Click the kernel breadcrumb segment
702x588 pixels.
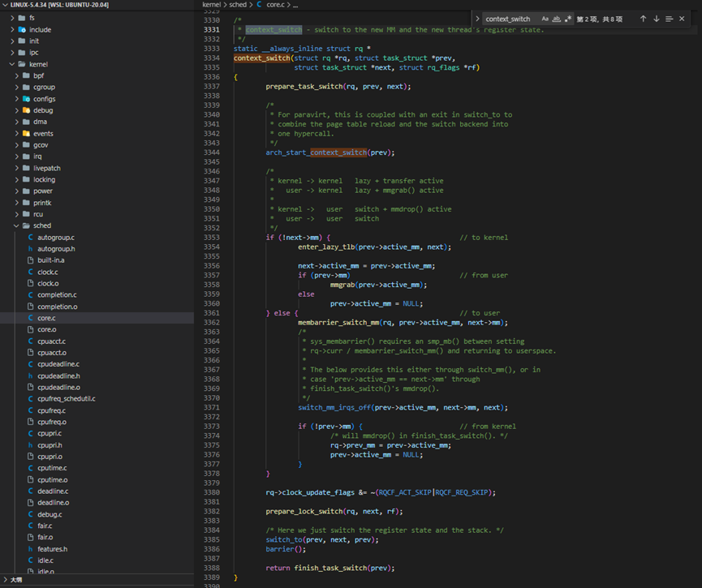click(x=211, y=5)
